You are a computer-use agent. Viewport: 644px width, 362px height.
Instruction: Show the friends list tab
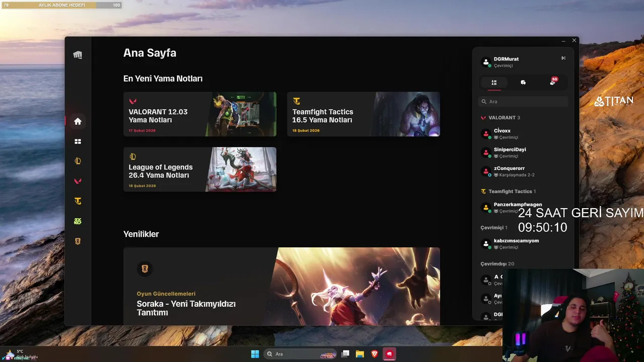494,82
